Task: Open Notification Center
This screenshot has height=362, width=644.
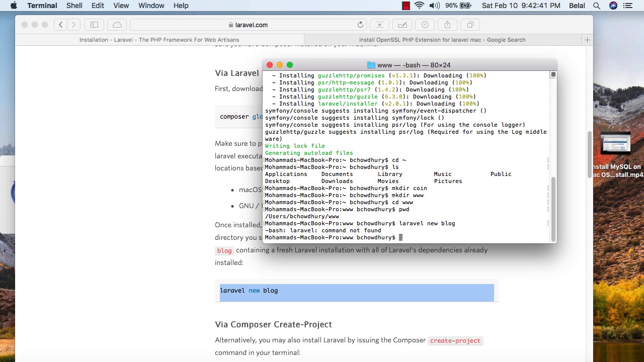Action: (628, 6)
